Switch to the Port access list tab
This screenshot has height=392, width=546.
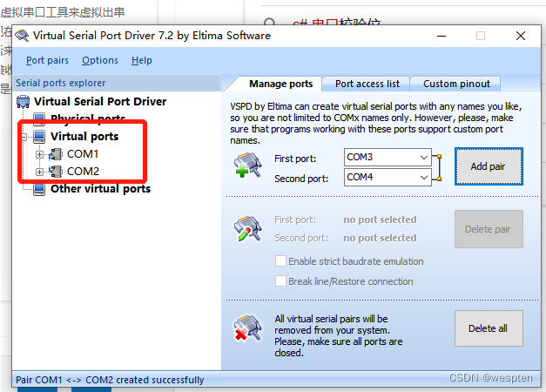click(367, 84)
